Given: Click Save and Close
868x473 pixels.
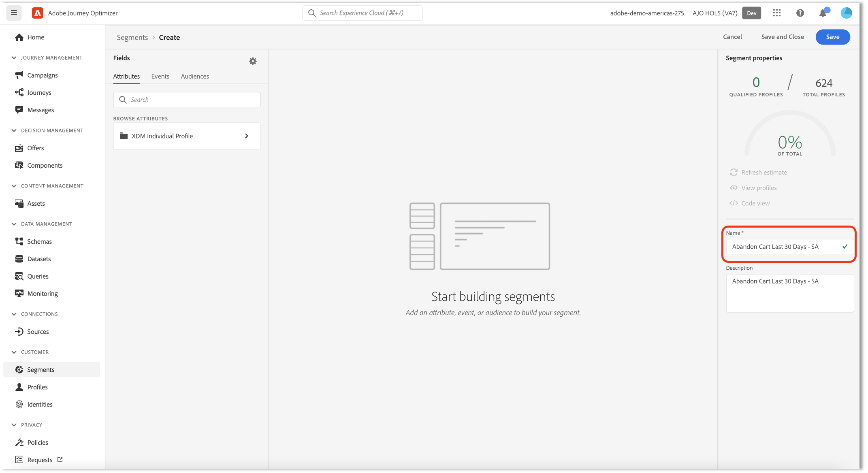Looking at the screenshot, I should [x=783, y=37].
